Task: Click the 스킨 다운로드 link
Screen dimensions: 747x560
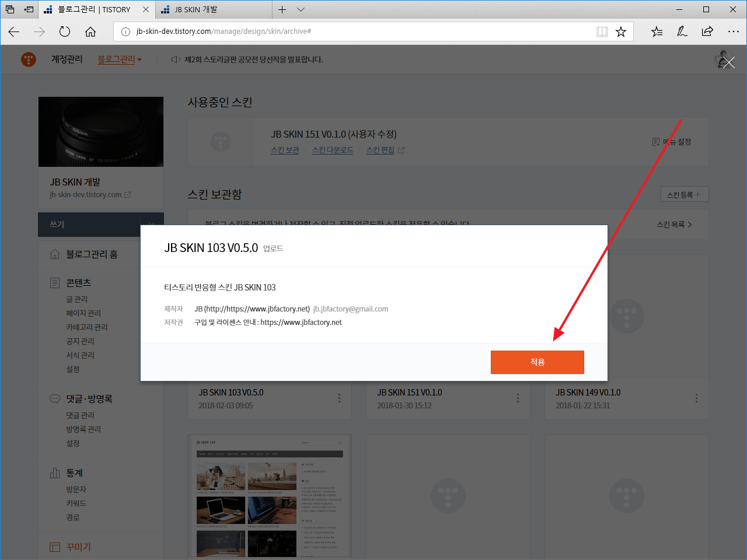Action: [x=333, y=150]
